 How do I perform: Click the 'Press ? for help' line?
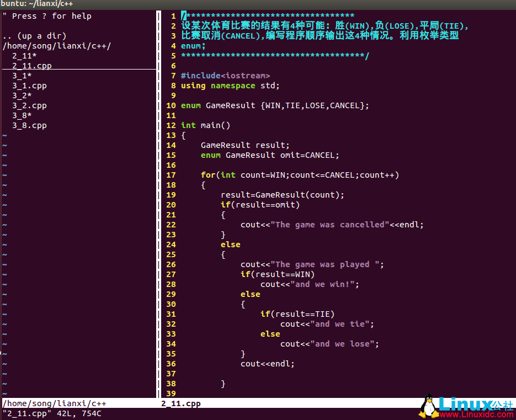coord(47,16)
